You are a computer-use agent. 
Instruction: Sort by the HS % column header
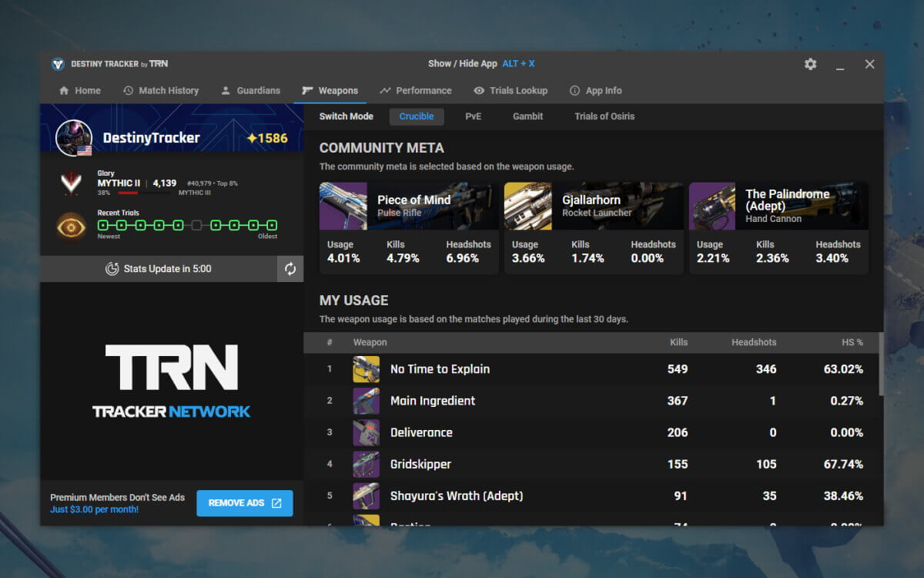pos(852,342)
